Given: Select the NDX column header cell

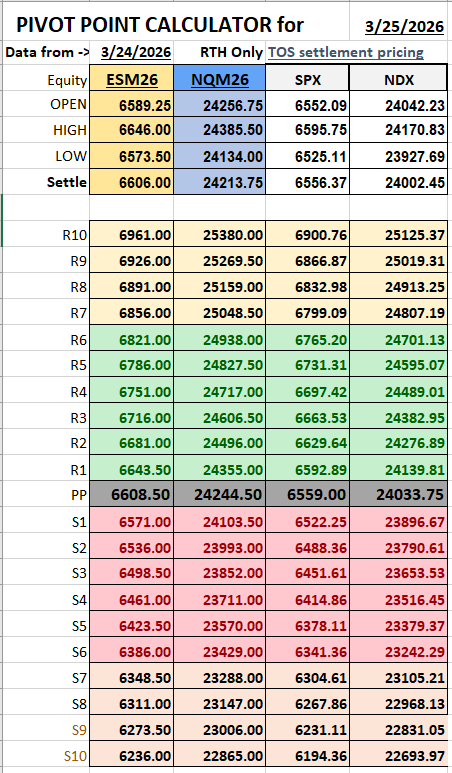Looking at the screenshot, I should (x=399, y=79).
